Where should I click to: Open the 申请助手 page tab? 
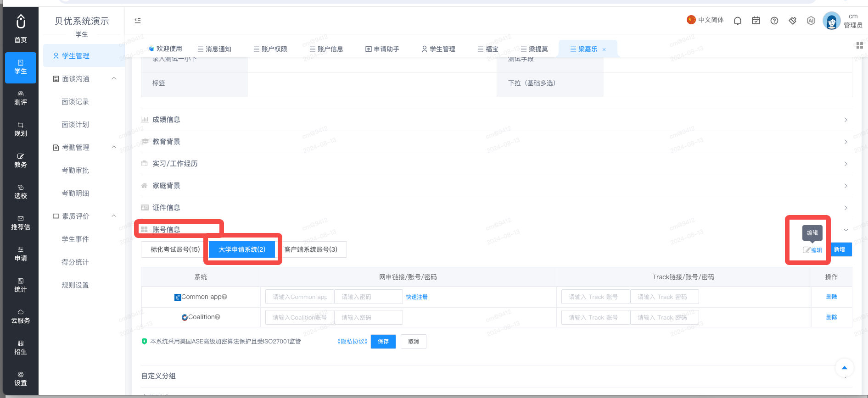(x=382, y=49)
